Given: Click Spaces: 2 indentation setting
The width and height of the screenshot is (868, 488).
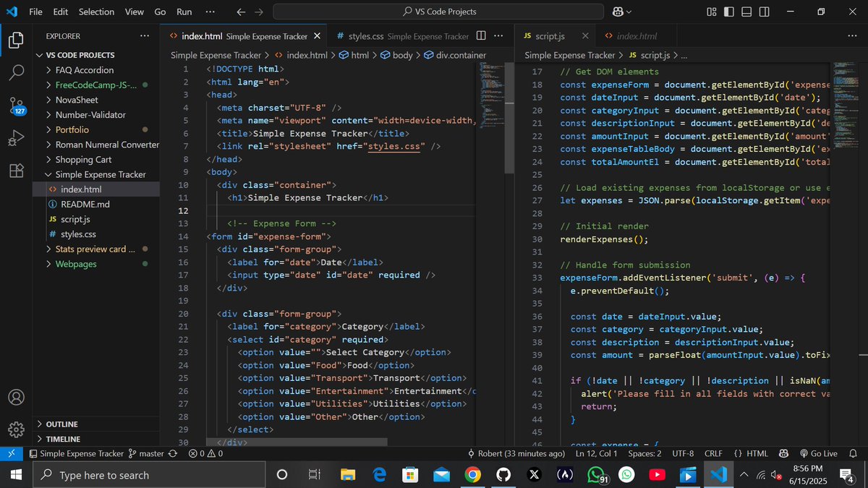Looking at the screenshot, I should (x=644, y=453).
